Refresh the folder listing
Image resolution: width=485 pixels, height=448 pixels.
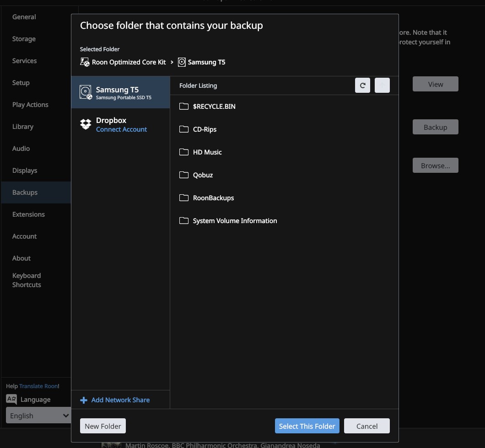(x=362, y=85)
